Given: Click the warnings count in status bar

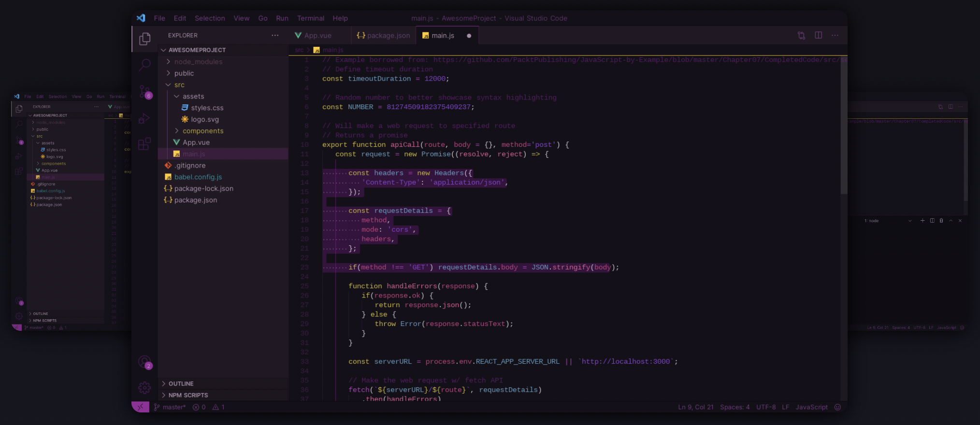Looking at the screenshot, I should click(218, 407).
